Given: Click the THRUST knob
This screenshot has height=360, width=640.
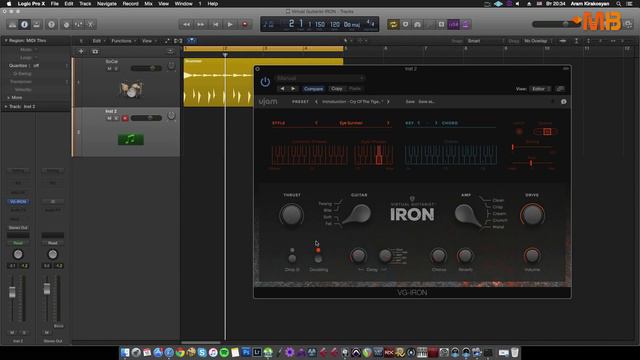Looking at the screenshot, I should pyautogui.click(x=291, y=215).
